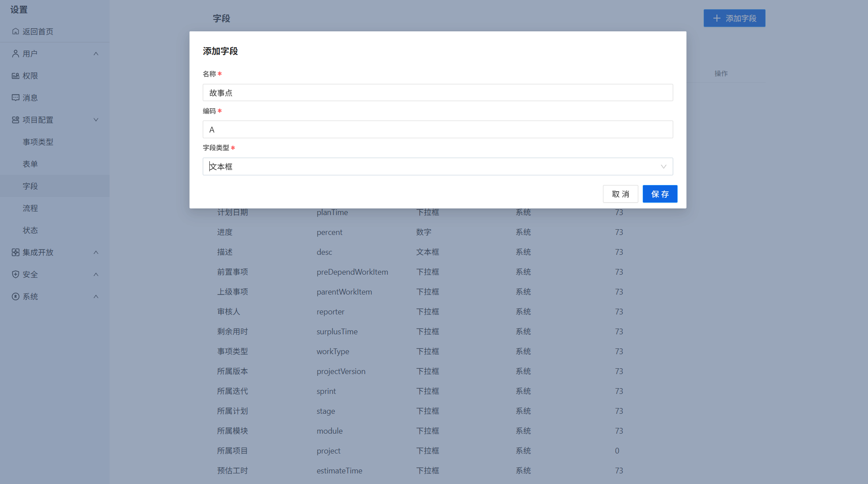Click the home icon beside 返回首页
The width and height of the screenshot is (868, 484).
click(x=15, y=31)
